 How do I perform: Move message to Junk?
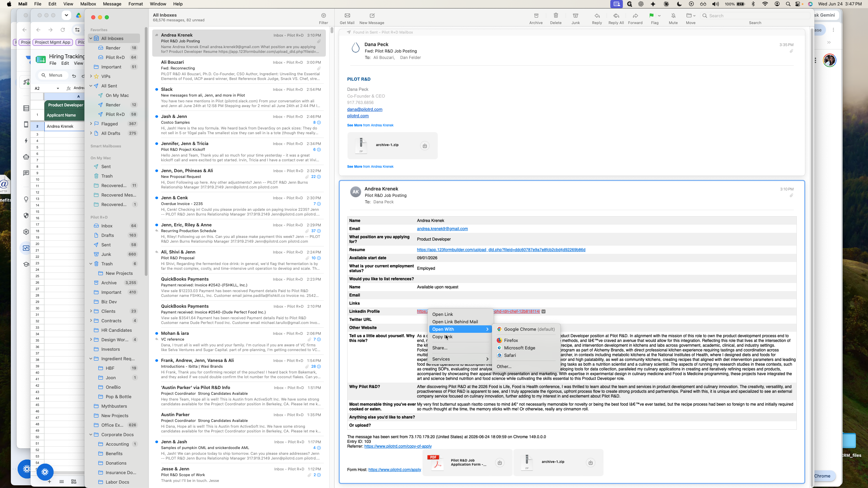point(575,16)
